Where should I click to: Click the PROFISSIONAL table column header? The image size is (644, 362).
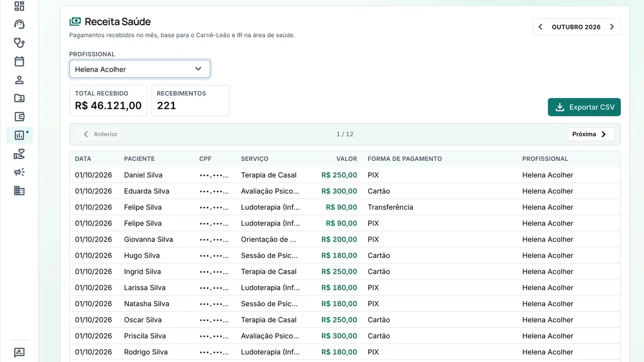545,159
